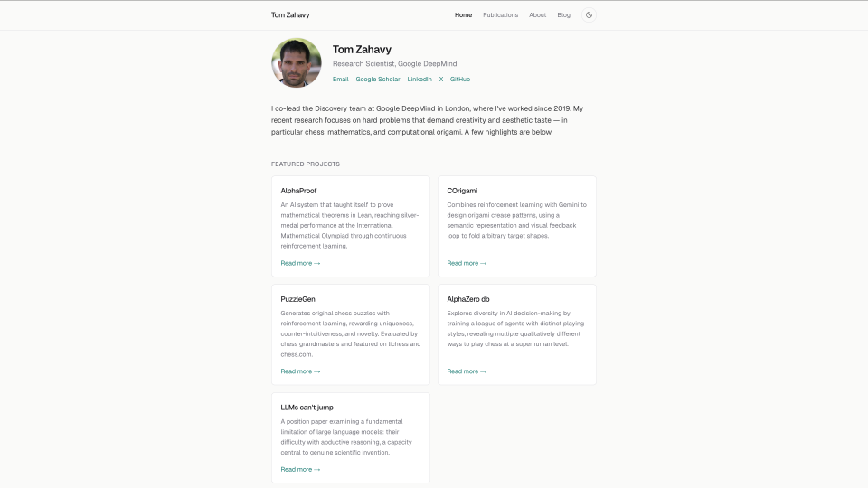Open the Blog nav link
868x488 pixels.
[563, 15]
